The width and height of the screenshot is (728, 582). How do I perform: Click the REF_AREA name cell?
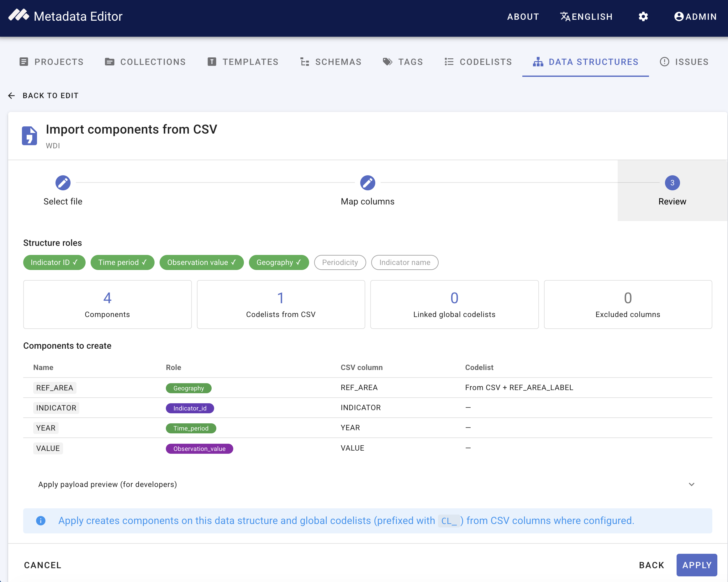(55, 388)
